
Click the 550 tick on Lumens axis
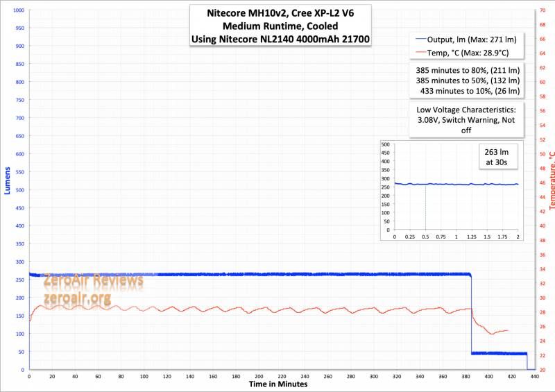click(x=20, y=172)
